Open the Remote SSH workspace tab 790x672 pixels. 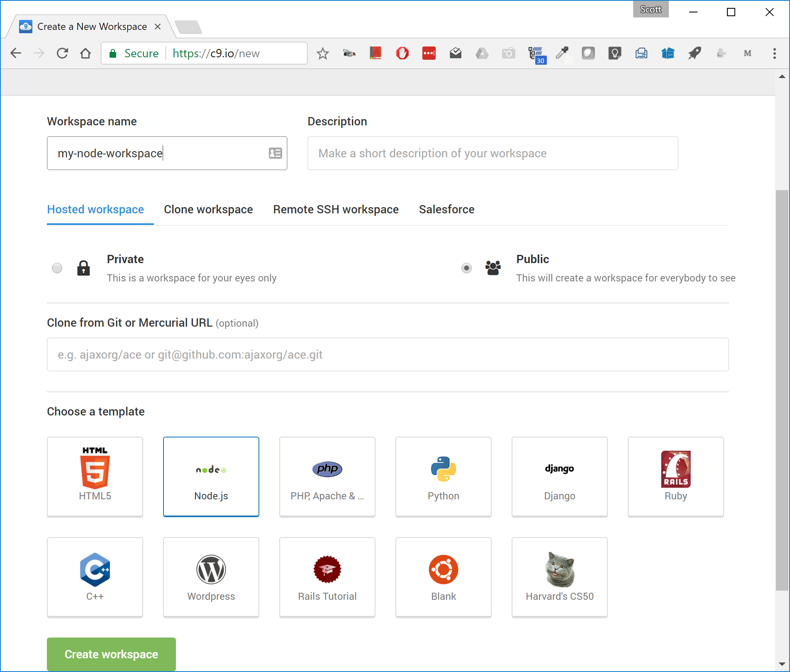336,210
